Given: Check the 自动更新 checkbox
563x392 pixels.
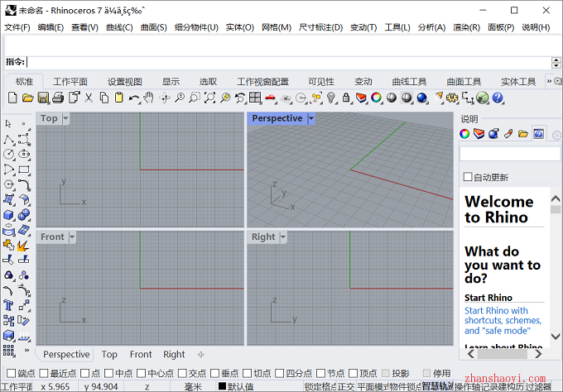Looking at the screenshot, I should [x=468, y=177].
